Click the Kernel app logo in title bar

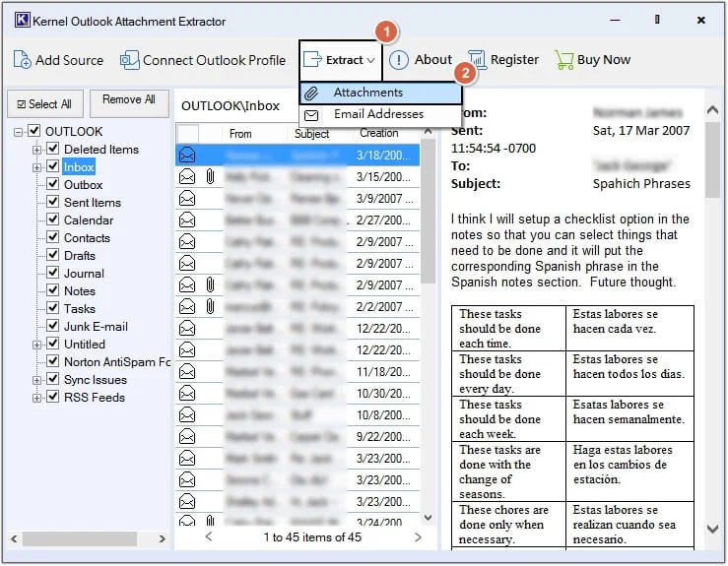tap(22, 20)
